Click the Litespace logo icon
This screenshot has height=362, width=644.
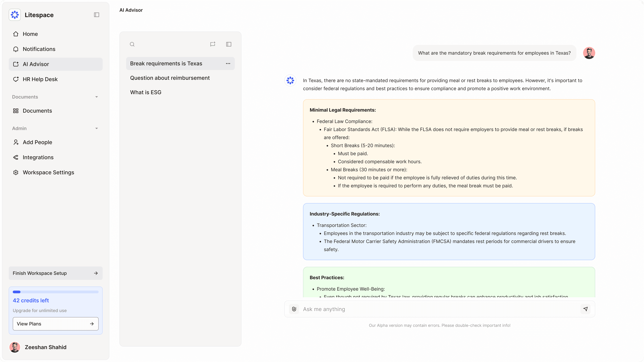tap(15, 15)
